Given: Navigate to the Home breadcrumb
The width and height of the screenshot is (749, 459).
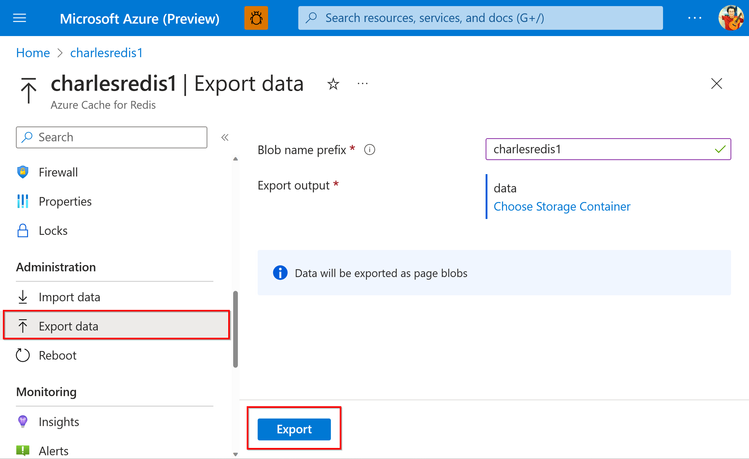Looking at the screenshot, I should [x=33, y=53].
